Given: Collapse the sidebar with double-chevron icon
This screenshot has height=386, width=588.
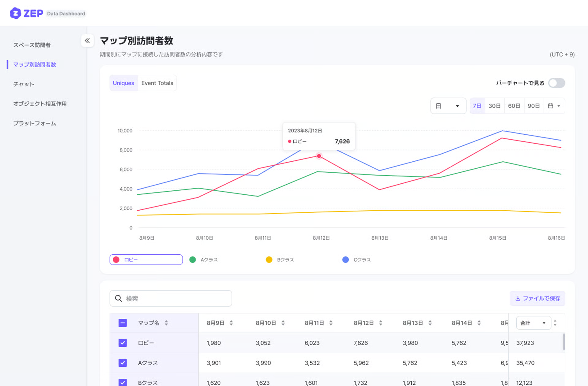Looking at the screenshot, I should tap(87, 41).
